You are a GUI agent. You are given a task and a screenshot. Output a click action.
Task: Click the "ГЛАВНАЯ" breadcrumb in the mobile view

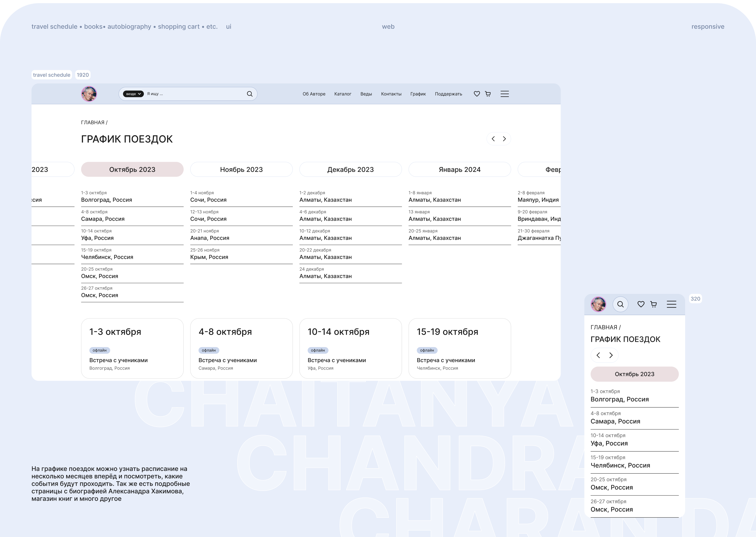point(604,327)
